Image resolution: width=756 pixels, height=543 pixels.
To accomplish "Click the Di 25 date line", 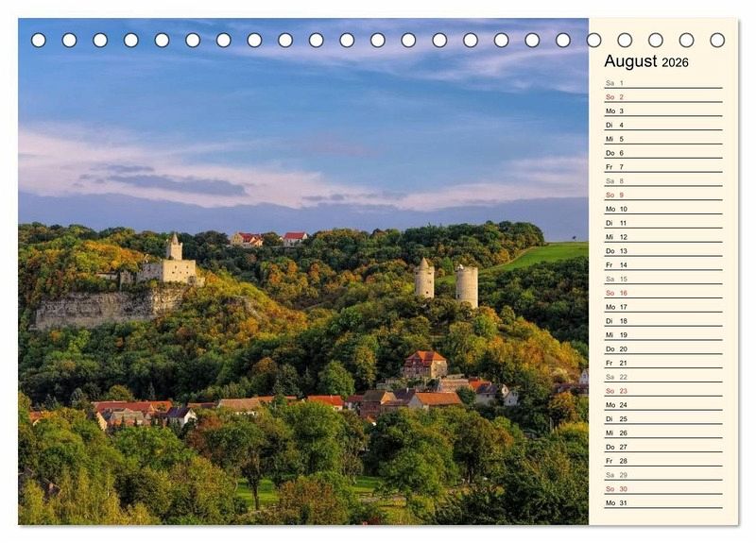I will tap(662, 418).
